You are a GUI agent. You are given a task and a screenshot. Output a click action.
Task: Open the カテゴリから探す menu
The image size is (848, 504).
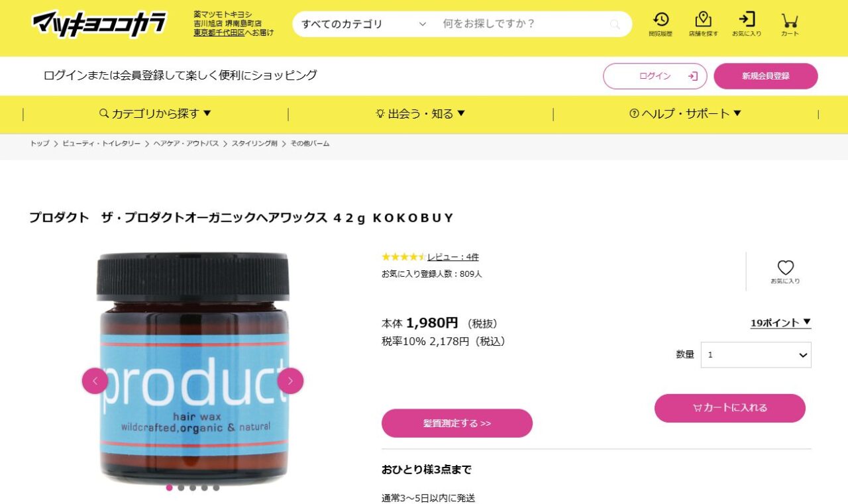tap(155, 114)
